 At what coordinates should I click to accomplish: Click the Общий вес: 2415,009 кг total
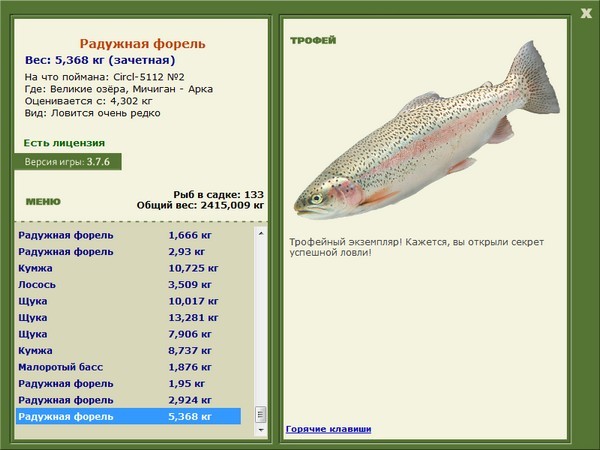tap(200, 205)
